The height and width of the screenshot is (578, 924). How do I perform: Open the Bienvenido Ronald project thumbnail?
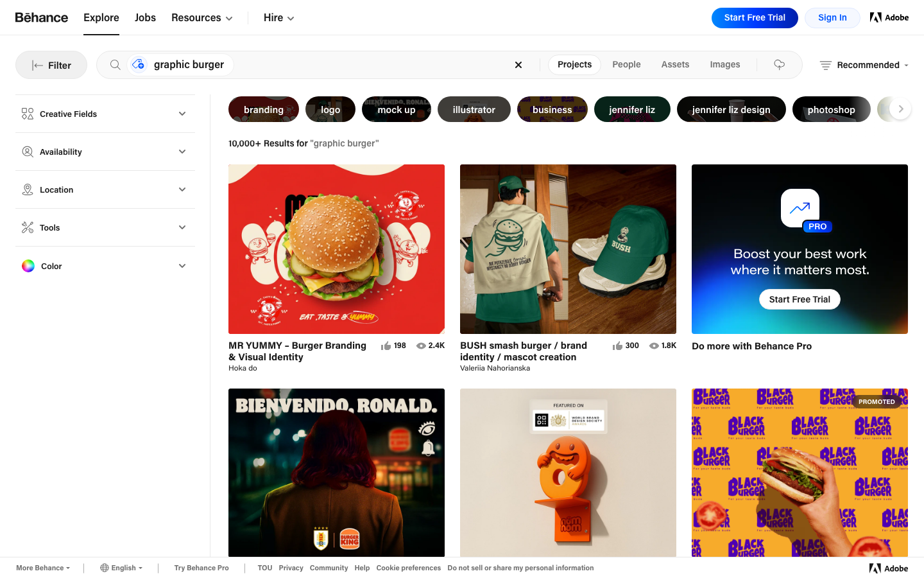[x=336, y=473]
